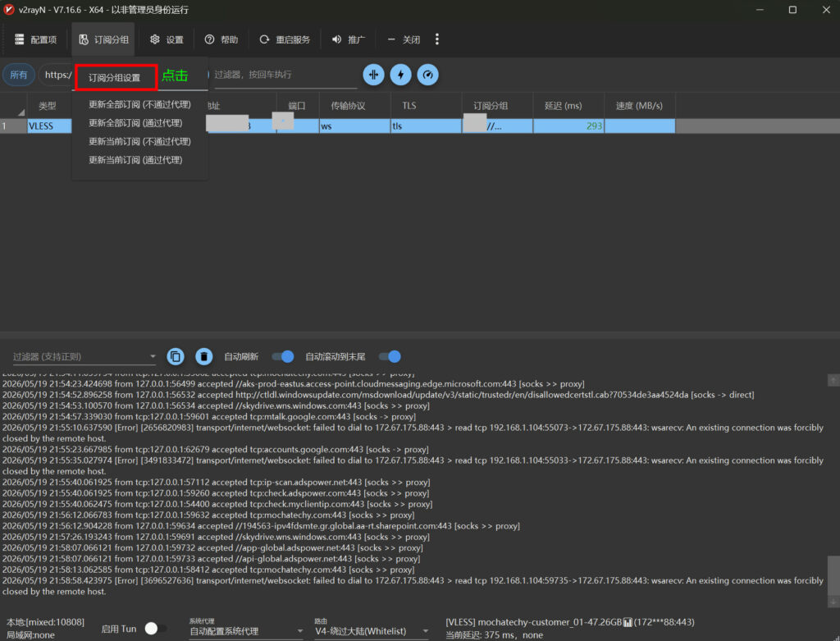Enable the 启用 Tun switch
This screenshot has height=641, width=840.
(156, 628)
